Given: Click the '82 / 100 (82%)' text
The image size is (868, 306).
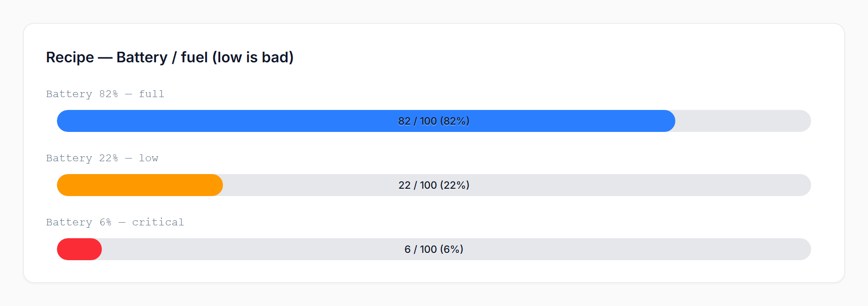Looking at the screenshot, I should point(434,121).
